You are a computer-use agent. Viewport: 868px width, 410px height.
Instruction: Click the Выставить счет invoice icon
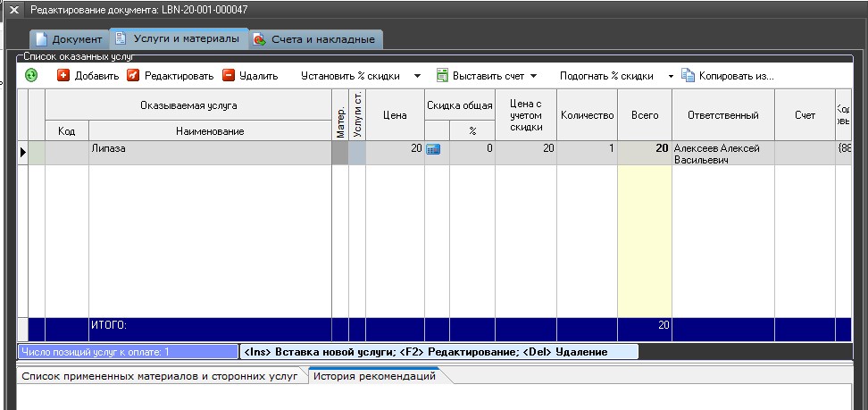(442, 76)
